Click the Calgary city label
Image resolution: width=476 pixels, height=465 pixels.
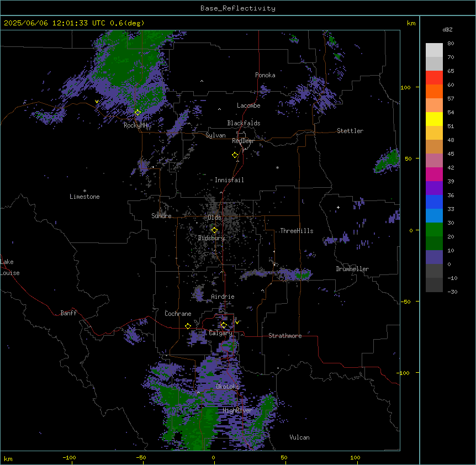(x=220, y=333)
